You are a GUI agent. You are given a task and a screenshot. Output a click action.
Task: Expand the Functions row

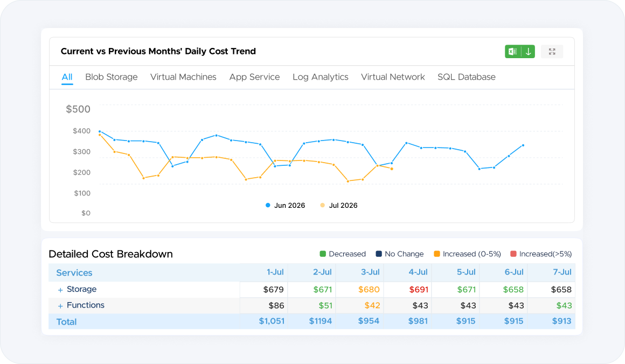coord(60,306)
